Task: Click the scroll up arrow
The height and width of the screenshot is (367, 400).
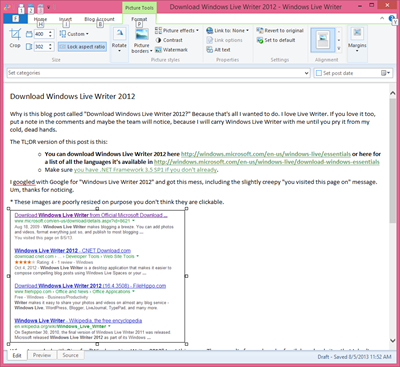Action: (393, 93)
